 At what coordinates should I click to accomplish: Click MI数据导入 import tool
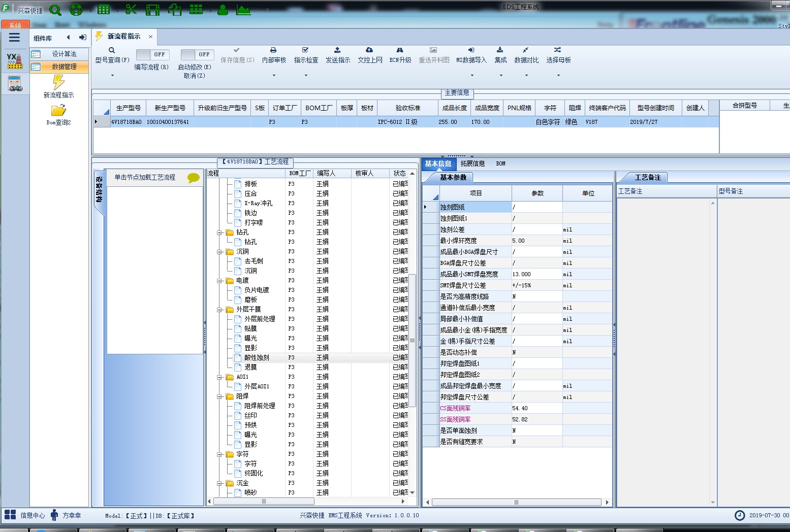pos(471,56)
